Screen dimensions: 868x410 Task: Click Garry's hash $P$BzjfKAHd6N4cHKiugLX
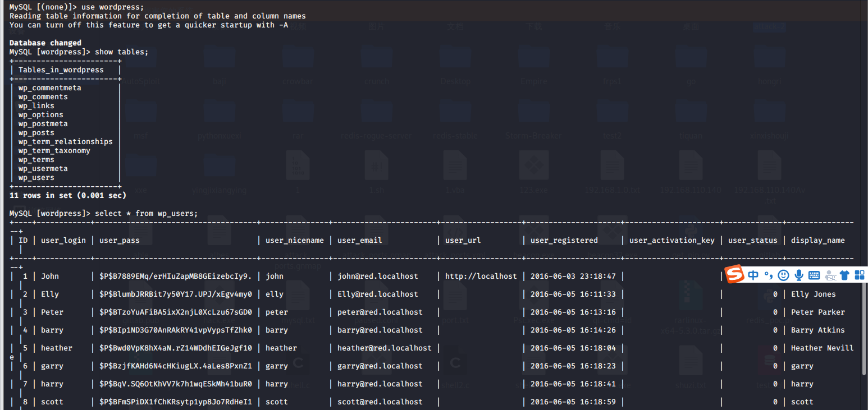(x=176, y=366)
